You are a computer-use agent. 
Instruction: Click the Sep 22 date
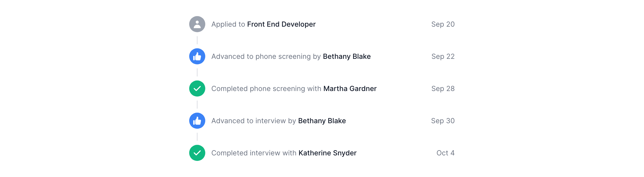443,56
